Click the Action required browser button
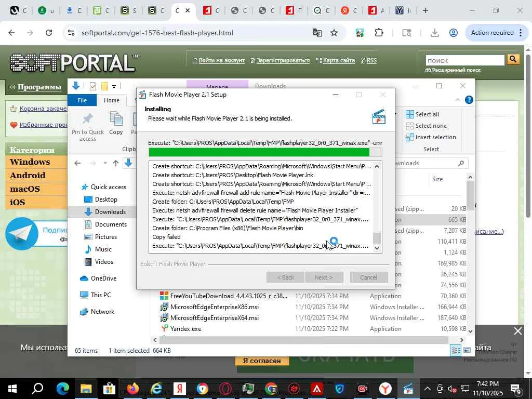This screenshot has width=532, height=399. tap(492, 33)
